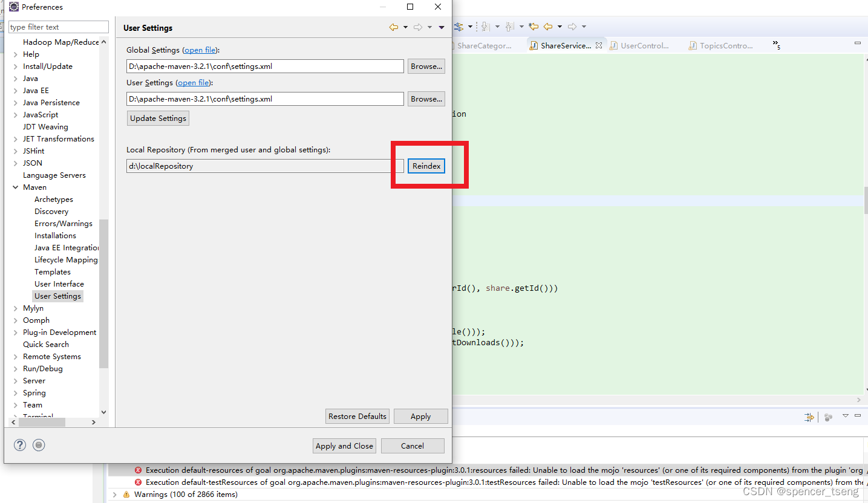Screen dimensions: 868x503
Task: Open the back-arrow history dropdown in Preferences
Action: (405, 27)
